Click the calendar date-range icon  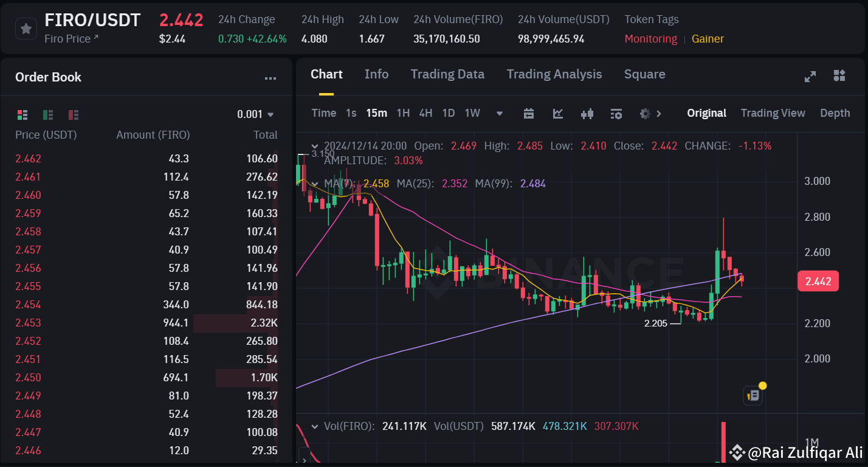[529, 113]
